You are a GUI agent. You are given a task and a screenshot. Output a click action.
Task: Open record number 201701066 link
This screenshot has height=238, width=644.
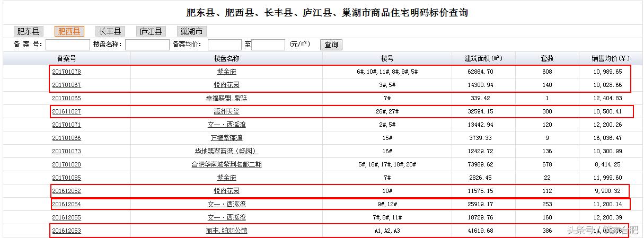pyautogui.click(x=66, y=138)
